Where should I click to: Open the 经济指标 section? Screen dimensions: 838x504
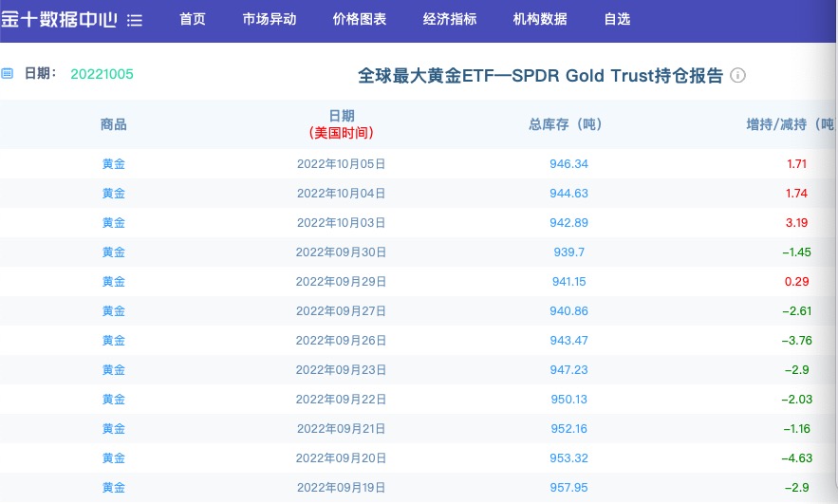(450, 20)
